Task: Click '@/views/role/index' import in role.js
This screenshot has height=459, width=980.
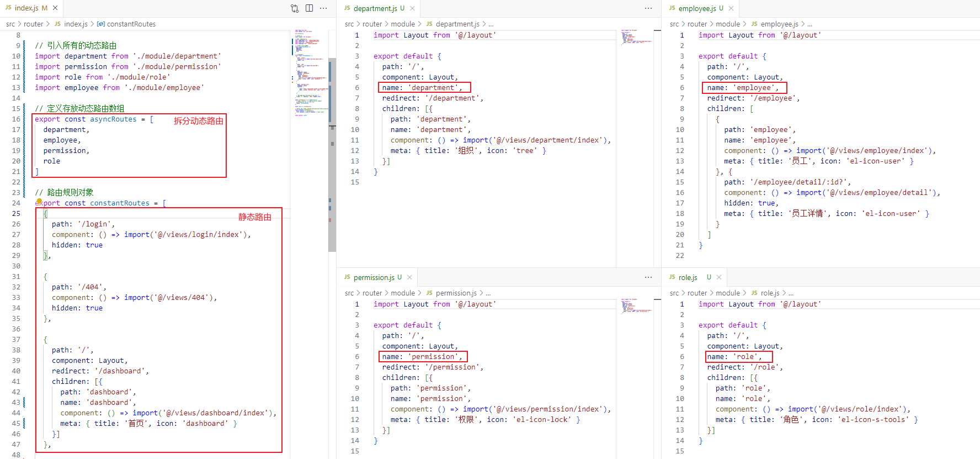Action: [860, 409]
